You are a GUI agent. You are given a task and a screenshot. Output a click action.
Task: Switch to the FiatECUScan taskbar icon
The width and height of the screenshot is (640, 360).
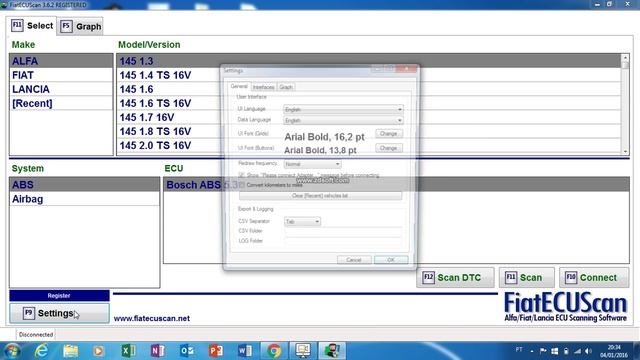332,351
